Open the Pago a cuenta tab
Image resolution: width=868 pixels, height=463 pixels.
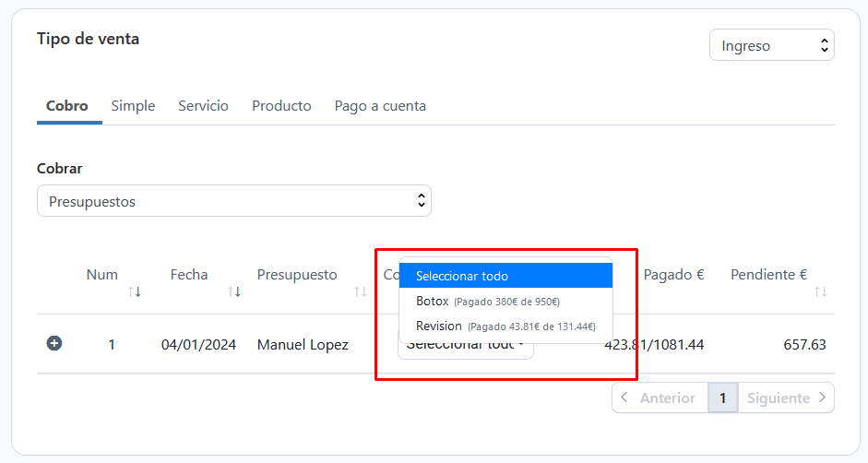[380, 106]
